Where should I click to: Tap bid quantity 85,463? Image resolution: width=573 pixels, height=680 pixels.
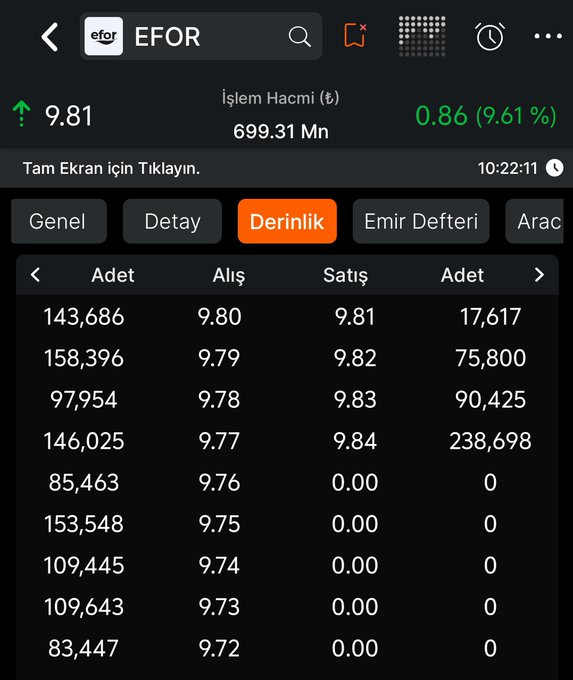tap(84, 482)
